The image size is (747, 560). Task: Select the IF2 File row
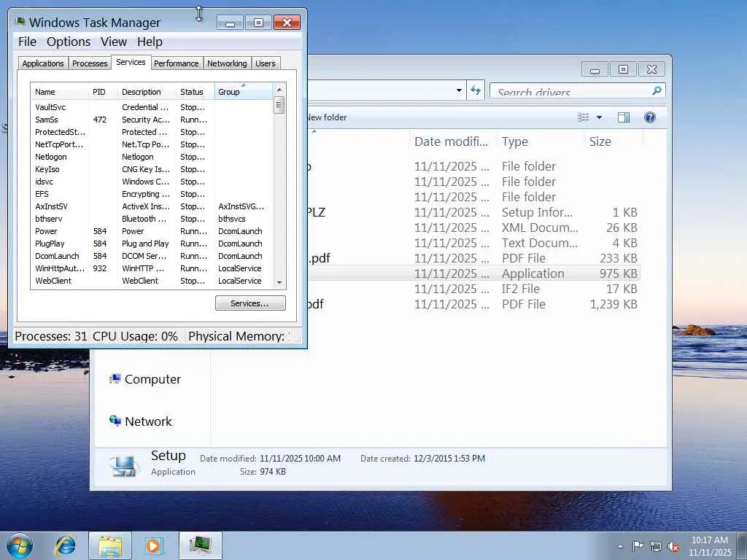coord(473,289)
